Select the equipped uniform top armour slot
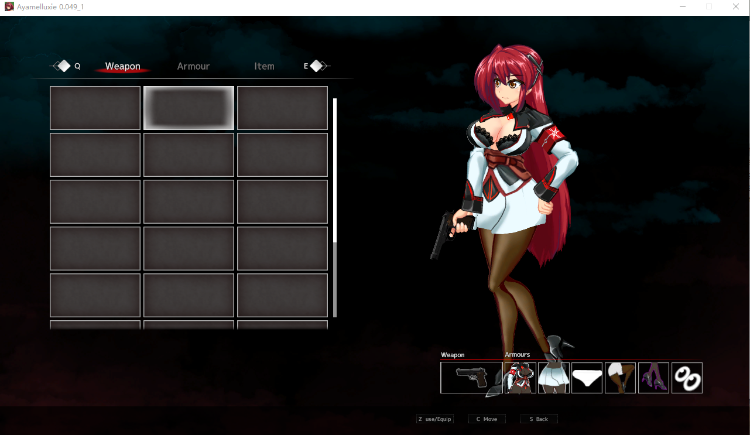Viewport: 750px width, 435px height. point(520,378)
